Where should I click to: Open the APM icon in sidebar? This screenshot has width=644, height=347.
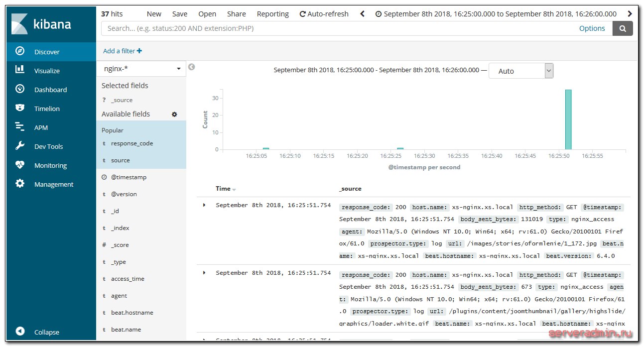tap(20, 127)
